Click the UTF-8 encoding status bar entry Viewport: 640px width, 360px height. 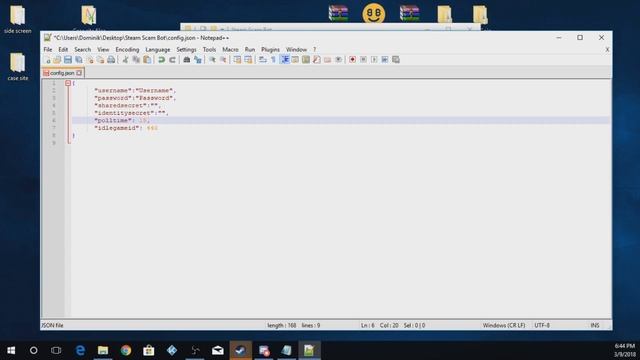point(542,325)
